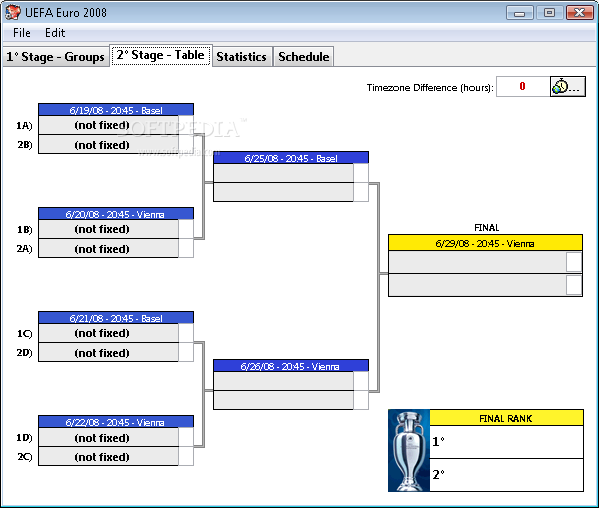Open the File menu
The height and width of the screenshot is (508, 599).
21,33
